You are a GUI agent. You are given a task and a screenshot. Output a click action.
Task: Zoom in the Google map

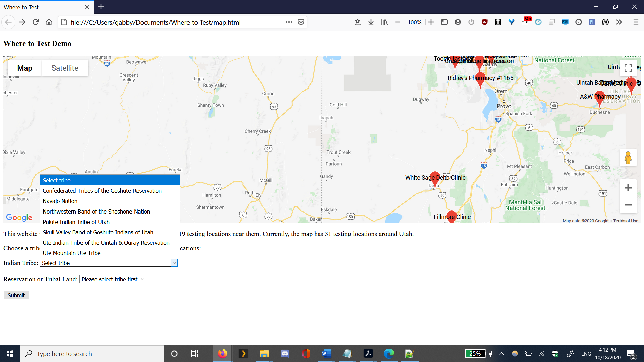[628, 188]
